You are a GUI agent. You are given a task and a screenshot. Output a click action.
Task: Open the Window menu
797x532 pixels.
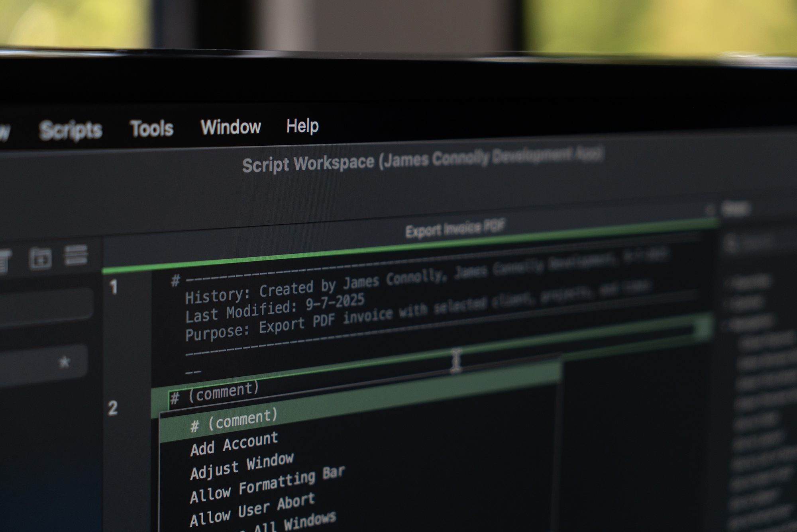231,127
